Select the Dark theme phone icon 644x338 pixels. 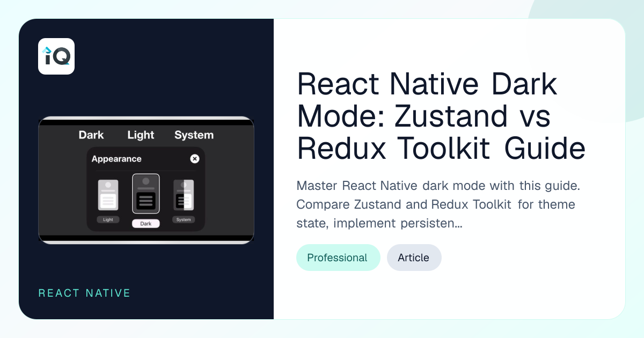[x=146, y=194]
